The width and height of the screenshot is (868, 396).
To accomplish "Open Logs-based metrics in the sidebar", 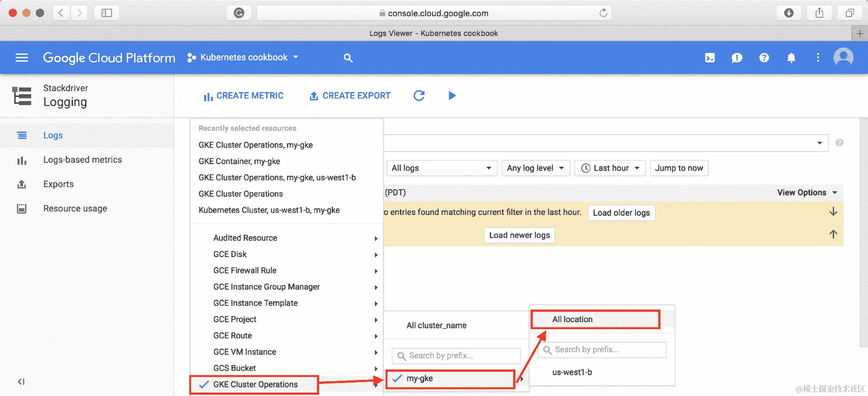I will [83, 160].
